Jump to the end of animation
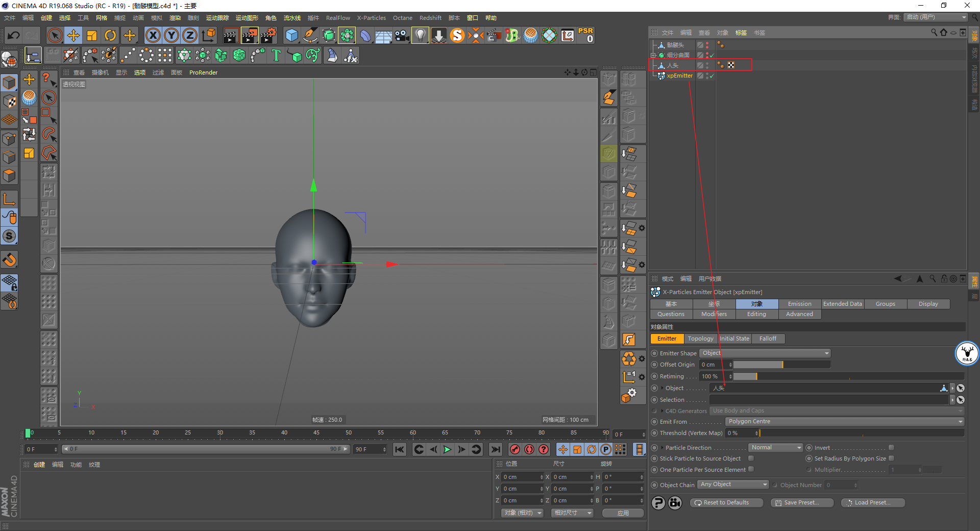This screenshot has width=980, height=531. pyautogui.click(x=496, y=449)
